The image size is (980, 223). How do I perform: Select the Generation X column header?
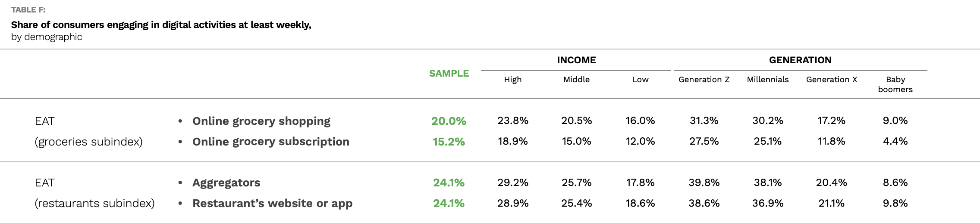(x=832, y=80)
